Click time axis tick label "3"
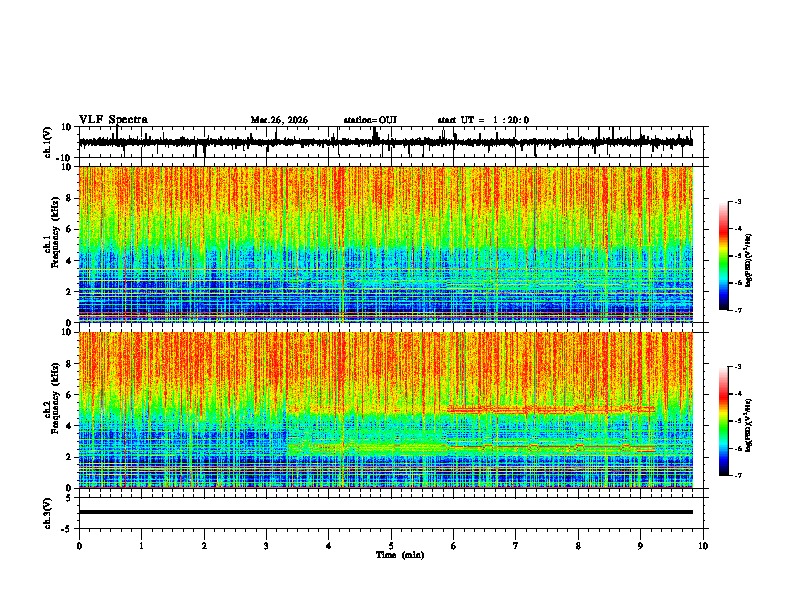Viewport: 792px width, 612px height. (266, 546)
